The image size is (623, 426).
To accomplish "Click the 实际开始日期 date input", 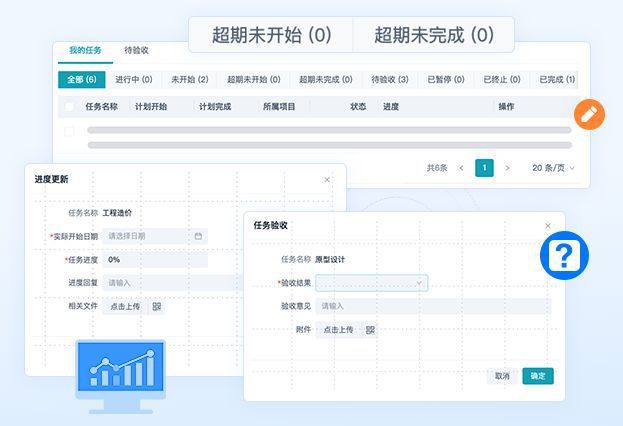I will coord(155,236).
